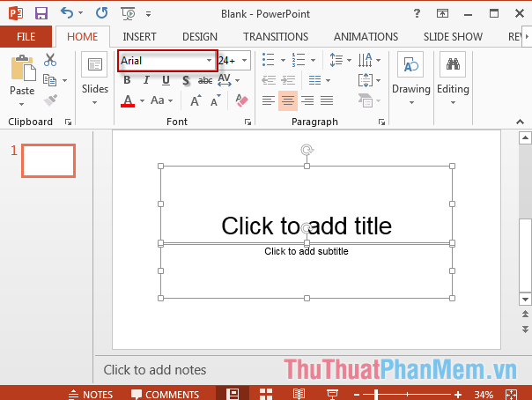Click the Paste clipboard icon
This screenshot has width=532, height=400.
pyautogui.click(x=23, y=68)
